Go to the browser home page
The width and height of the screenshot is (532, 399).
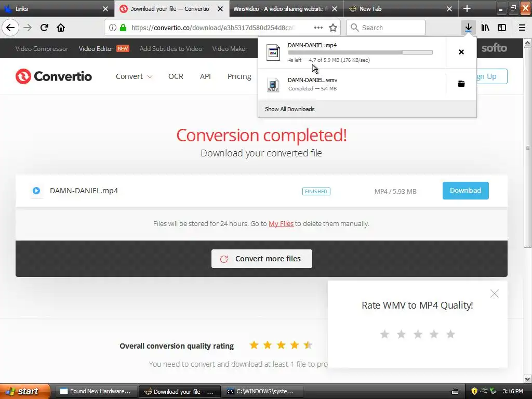tap(61, 28)
